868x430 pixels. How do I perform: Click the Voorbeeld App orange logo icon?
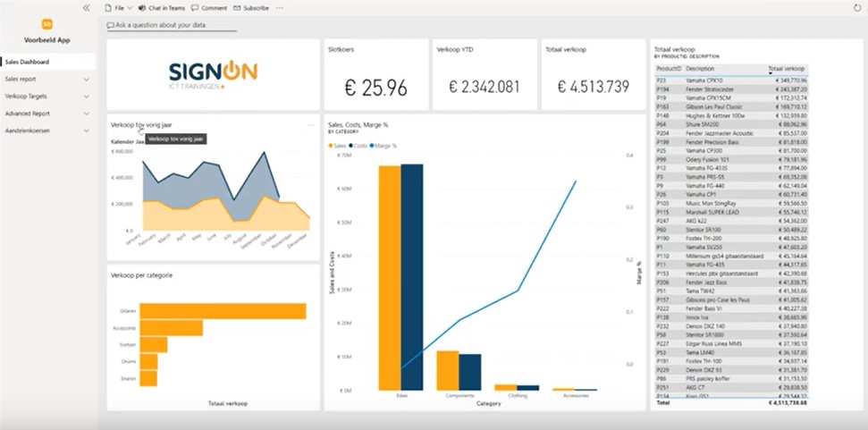(x=47, y=24)
